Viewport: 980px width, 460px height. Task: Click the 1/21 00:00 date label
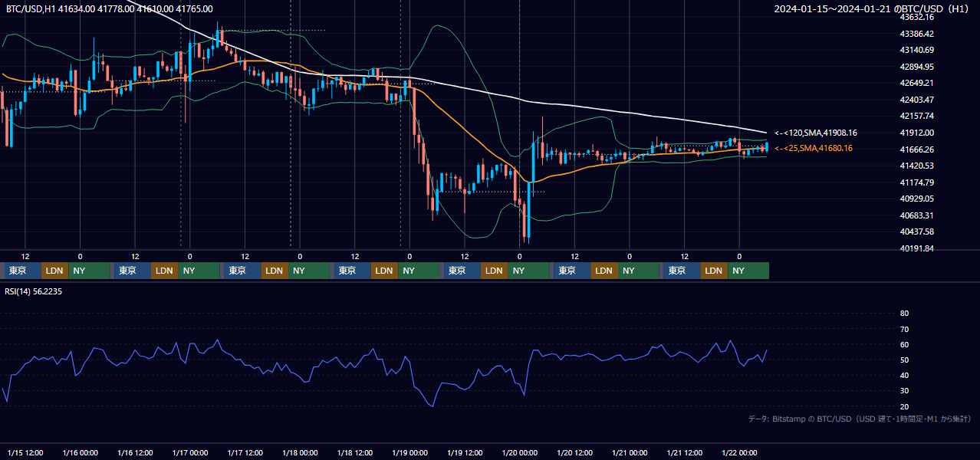point(630,452)
